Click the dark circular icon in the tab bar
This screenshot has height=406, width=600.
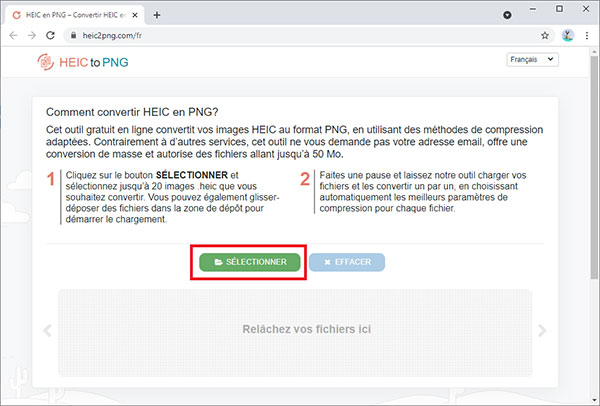(507, 15)
